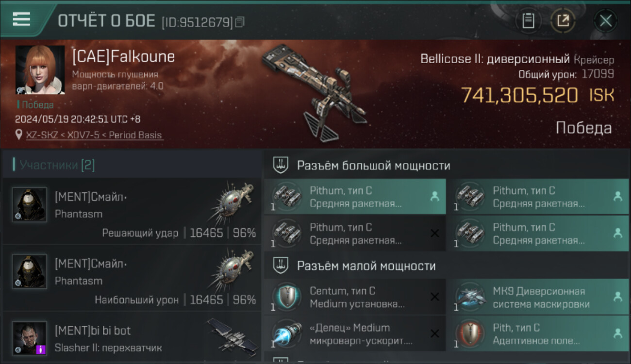Click the share export icon in header
Screen dimensions: 631x364
tap(563, 20)
